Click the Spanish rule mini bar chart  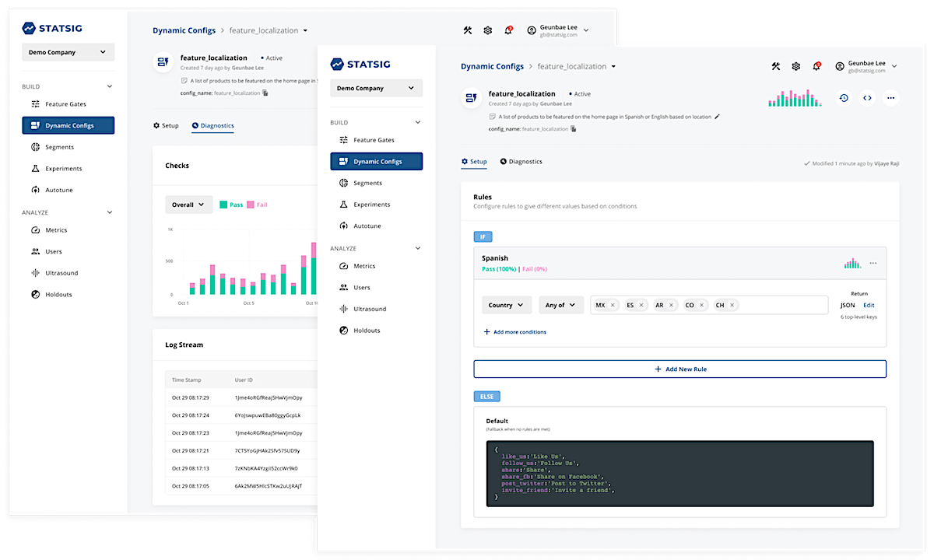point(853,264)
